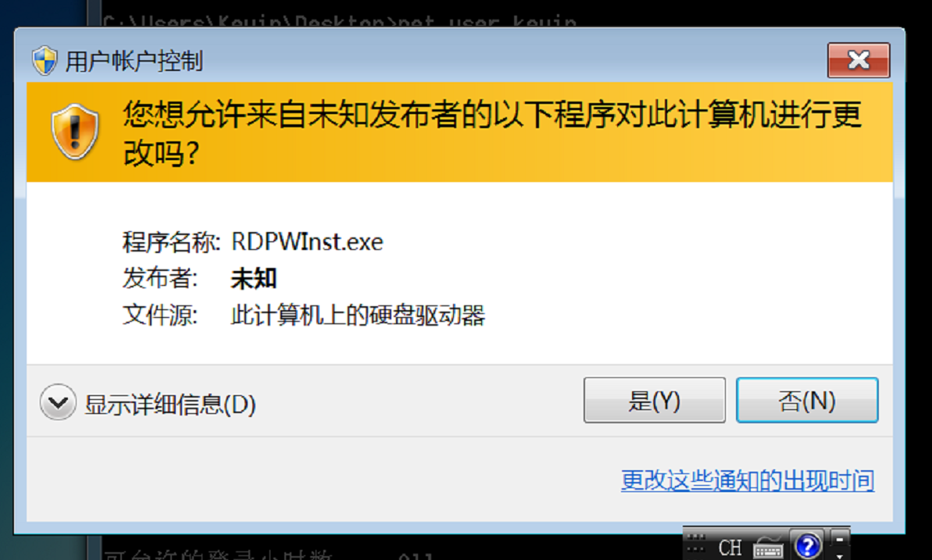Open language bar options dropdown arrow
Image resolution: width=932 pixels, height=560 pixels.
[840, 555]
